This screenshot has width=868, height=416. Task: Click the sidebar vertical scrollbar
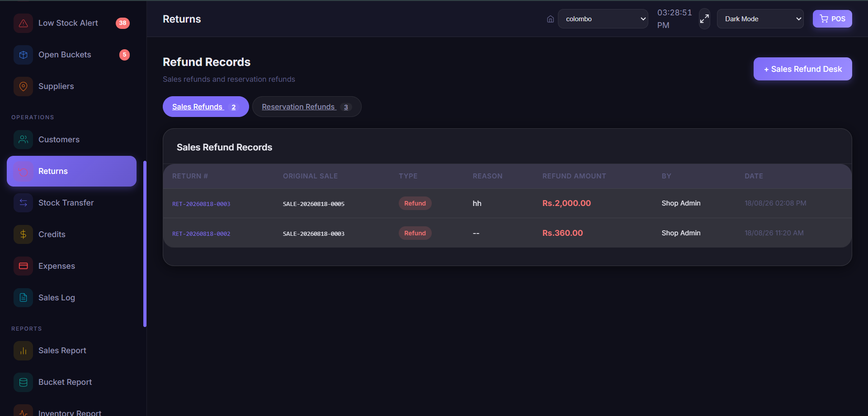(145, 244)
